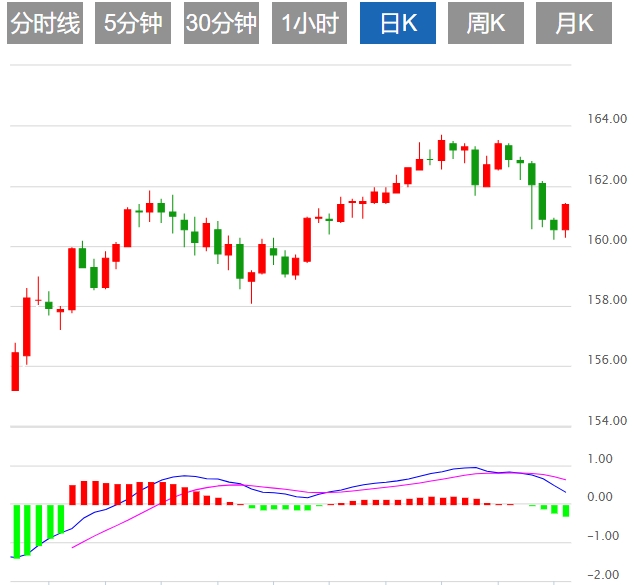Select the highlighted 日K tab
The image size is (634, 585).
tap(397, 24)
